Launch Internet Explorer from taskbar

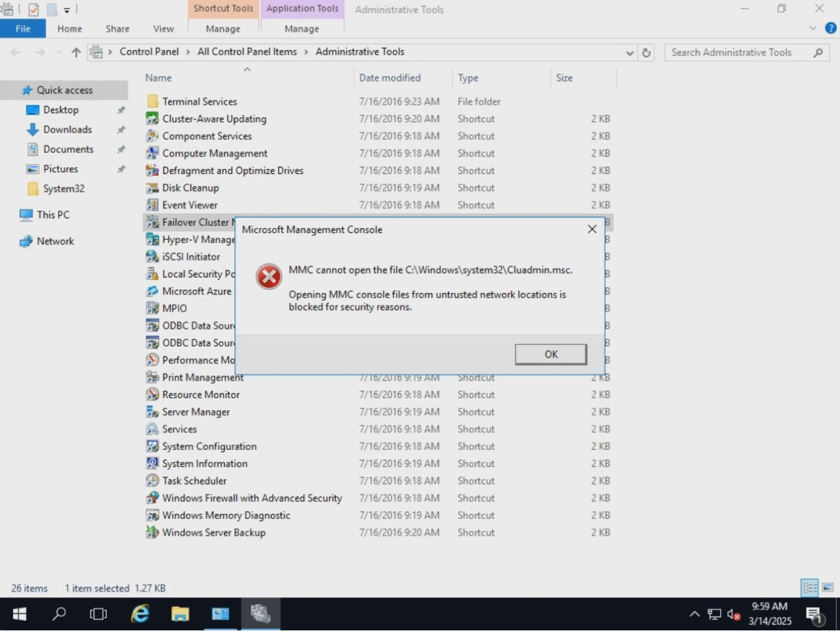140,614
